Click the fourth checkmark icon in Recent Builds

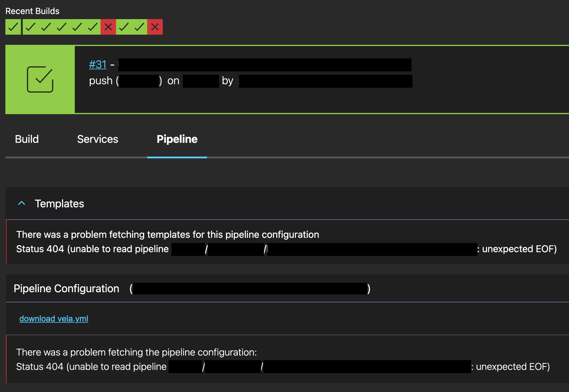61,27
